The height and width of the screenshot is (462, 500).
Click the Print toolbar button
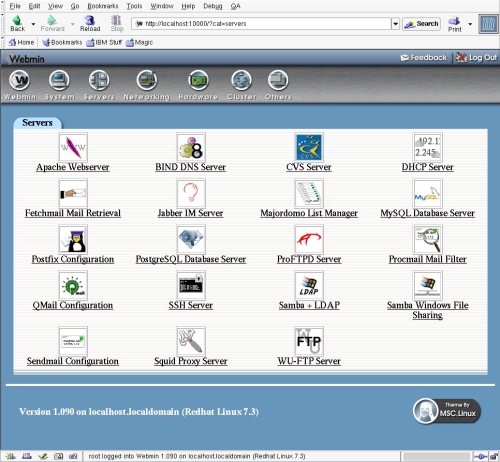pyautogui.click(x=455, y=24)
